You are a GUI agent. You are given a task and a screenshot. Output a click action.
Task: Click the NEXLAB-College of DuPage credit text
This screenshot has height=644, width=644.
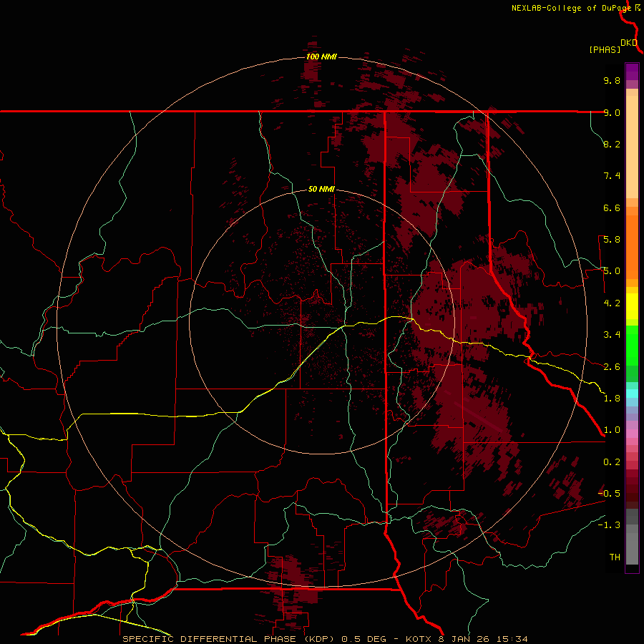[571, 8]
